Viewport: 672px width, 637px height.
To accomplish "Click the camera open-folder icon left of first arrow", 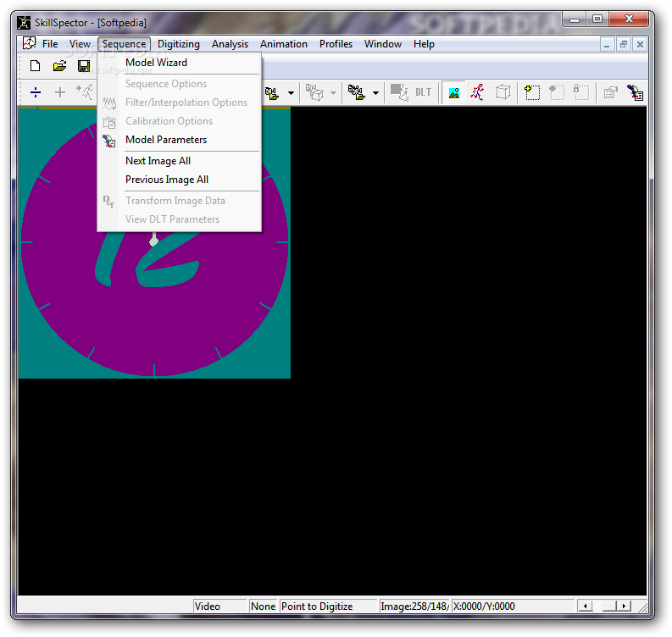I will tap(272, 92).
